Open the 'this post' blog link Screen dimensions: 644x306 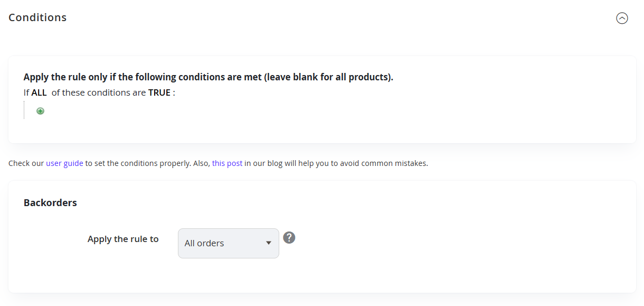click(x=228, y=163)
